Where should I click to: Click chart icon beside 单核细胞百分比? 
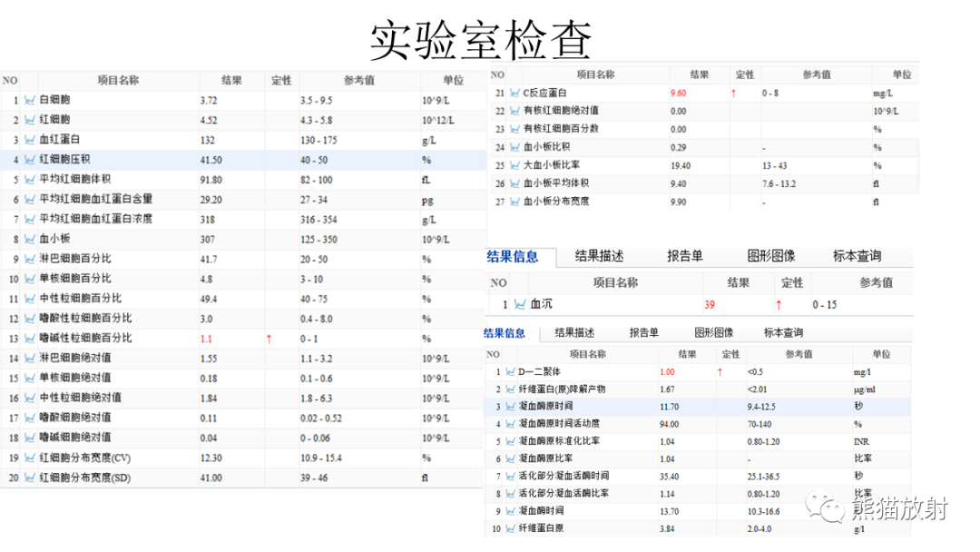pos(29,279)
